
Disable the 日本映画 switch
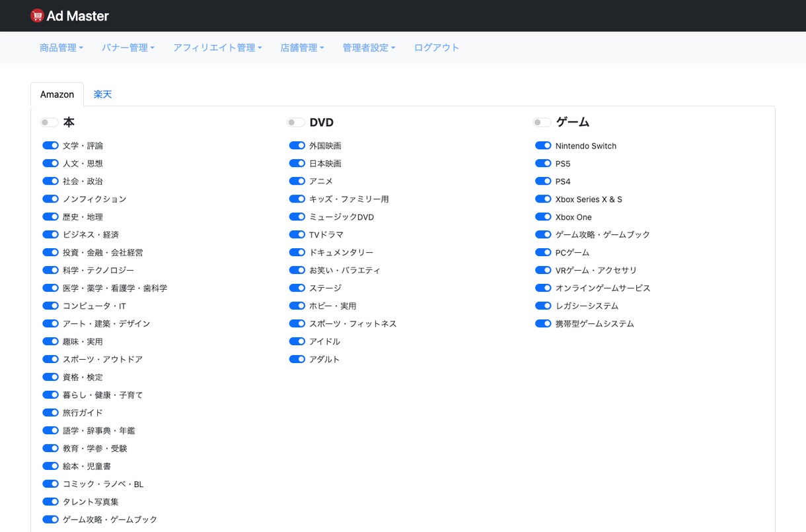pyautogui.click(x=297, y=163)
